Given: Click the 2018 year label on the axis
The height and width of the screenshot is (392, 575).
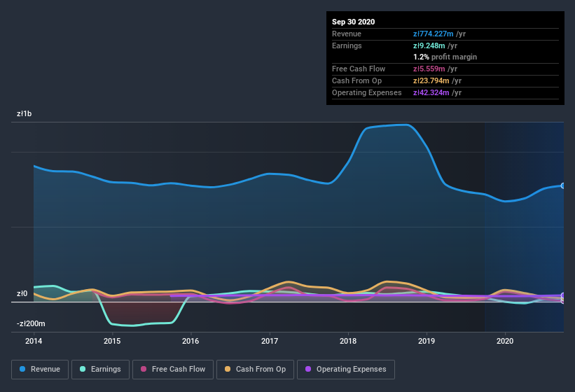Looking at the screenshot, I should pos(347,341).
